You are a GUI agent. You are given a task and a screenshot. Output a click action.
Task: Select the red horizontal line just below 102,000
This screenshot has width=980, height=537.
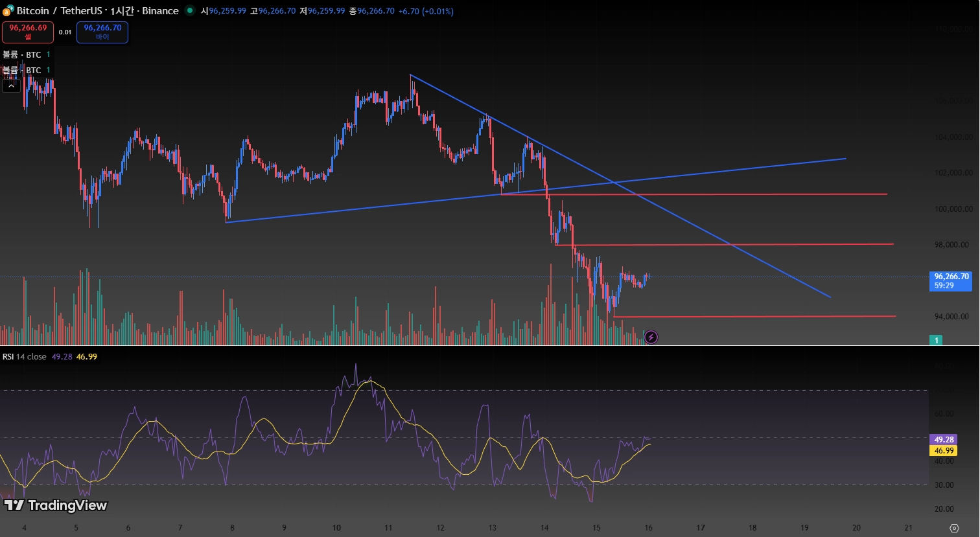click(x=694, y=194)
